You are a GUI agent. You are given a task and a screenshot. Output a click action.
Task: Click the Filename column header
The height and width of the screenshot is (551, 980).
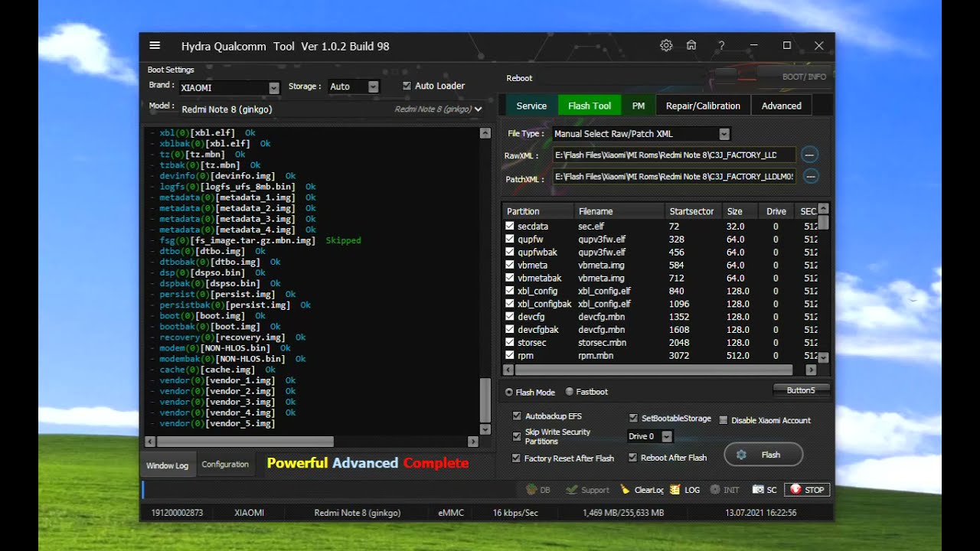[x=619, y=211]
